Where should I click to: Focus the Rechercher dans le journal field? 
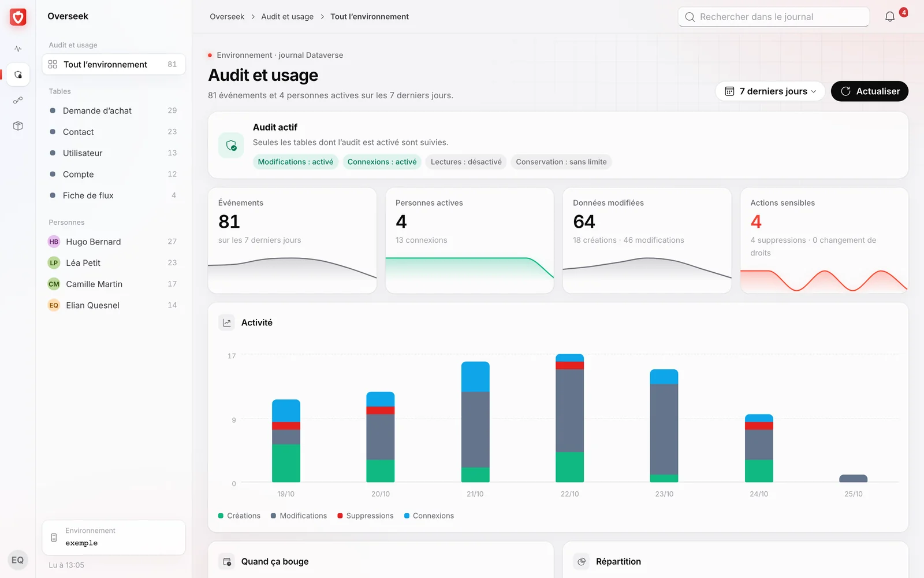774,17
